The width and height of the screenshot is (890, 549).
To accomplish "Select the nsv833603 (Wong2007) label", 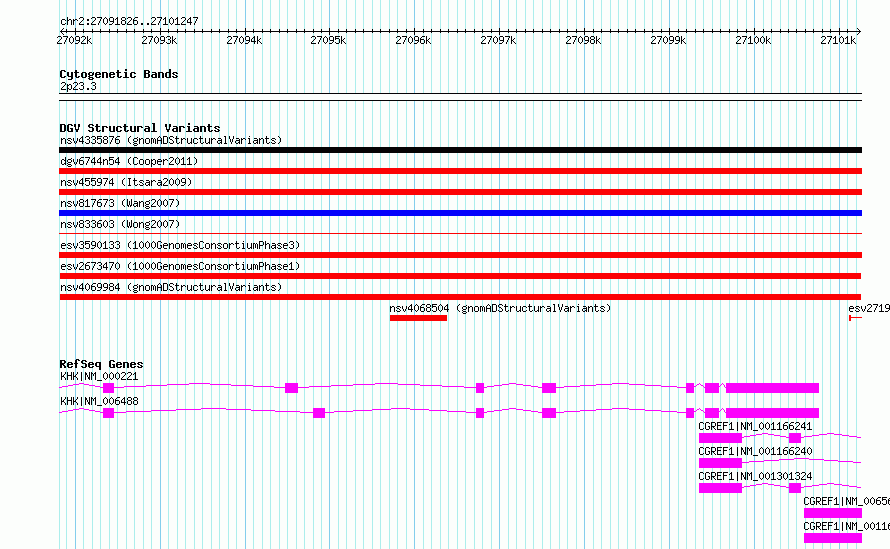I will pos(120,224).
